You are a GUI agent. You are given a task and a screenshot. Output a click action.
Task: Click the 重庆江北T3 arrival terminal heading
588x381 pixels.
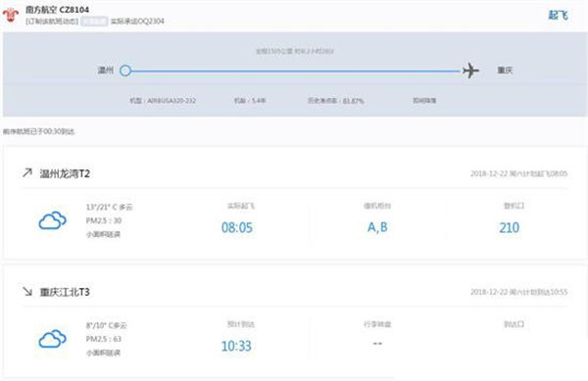point(65,292)
